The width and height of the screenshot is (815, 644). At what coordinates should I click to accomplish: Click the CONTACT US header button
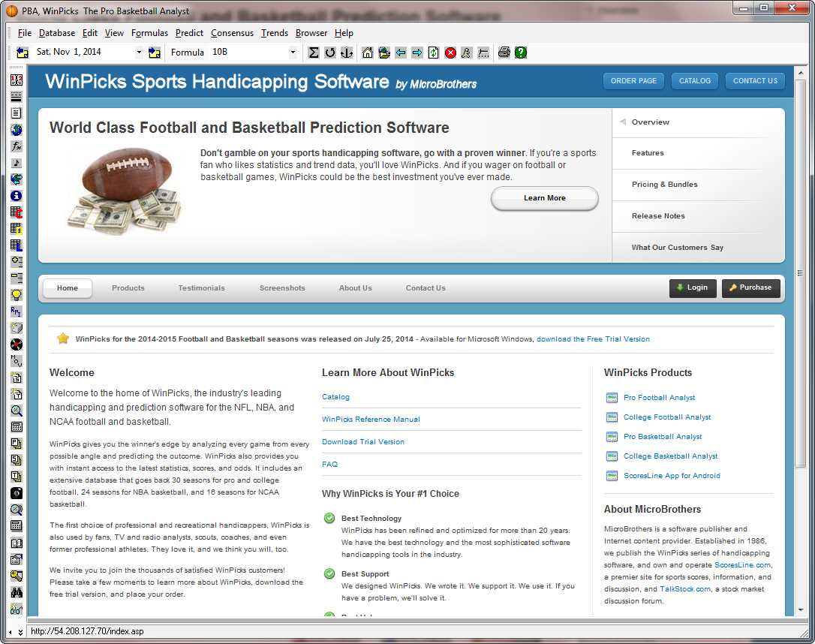tap(755, 81)
